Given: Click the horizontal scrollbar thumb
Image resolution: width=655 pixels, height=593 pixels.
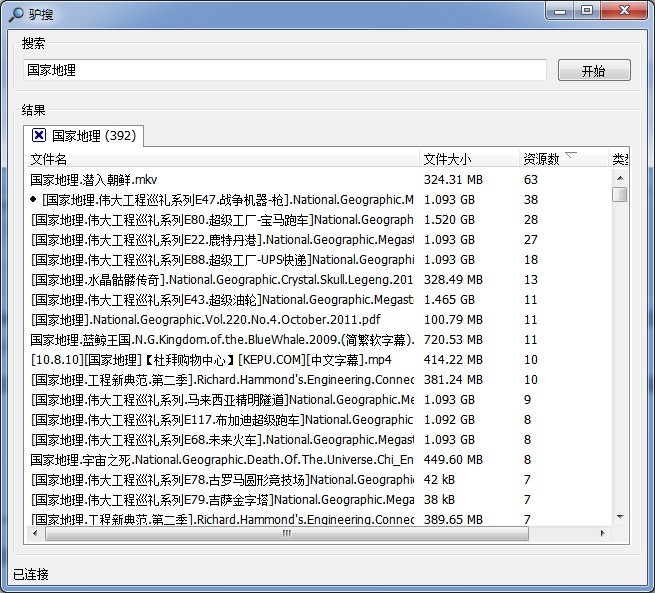Looking at the screenshot, I should [287, 533].
